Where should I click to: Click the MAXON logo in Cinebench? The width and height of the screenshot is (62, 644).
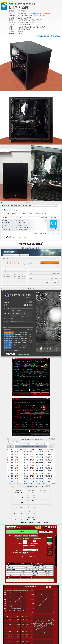[x=10, y=354]
